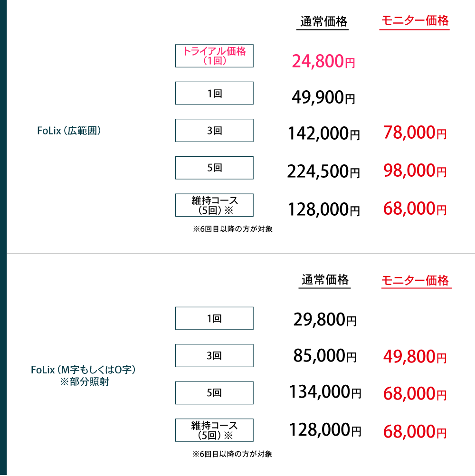Choose the 3回 box in the 部分照射 section
The width and height of the screenshot is (475, 476).
click(x=214, y=355)
